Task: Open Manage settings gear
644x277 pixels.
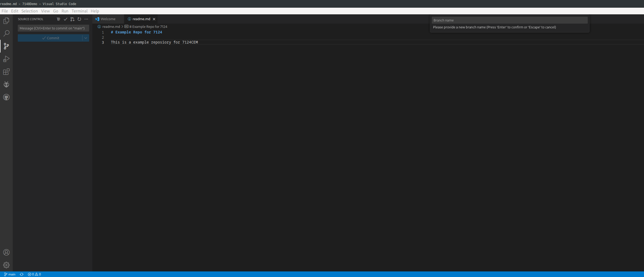Action: [x=6, y=265]
